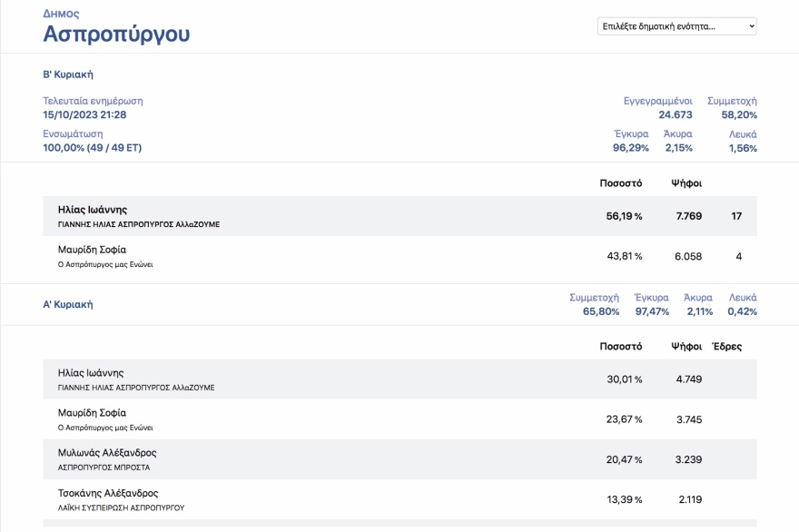Select the Α' Κυριακή section header

click(68, 305)
